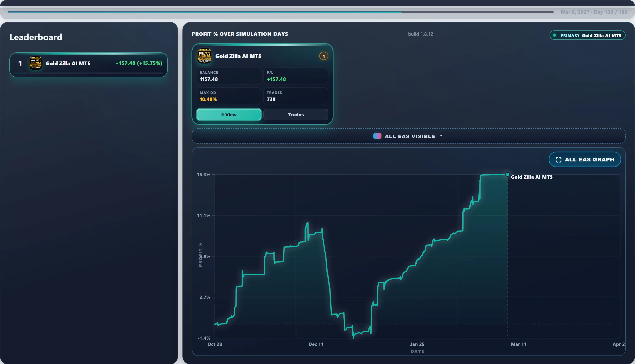635x364 pixels.
Task: Open the Trades button on Gold Zilla card
Action: pos(296,114)
